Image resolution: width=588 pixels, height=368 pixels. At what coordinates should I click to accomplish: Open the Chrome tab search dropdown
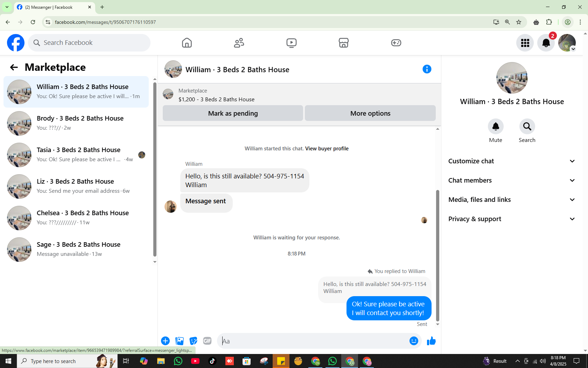[x=7, y=7]
